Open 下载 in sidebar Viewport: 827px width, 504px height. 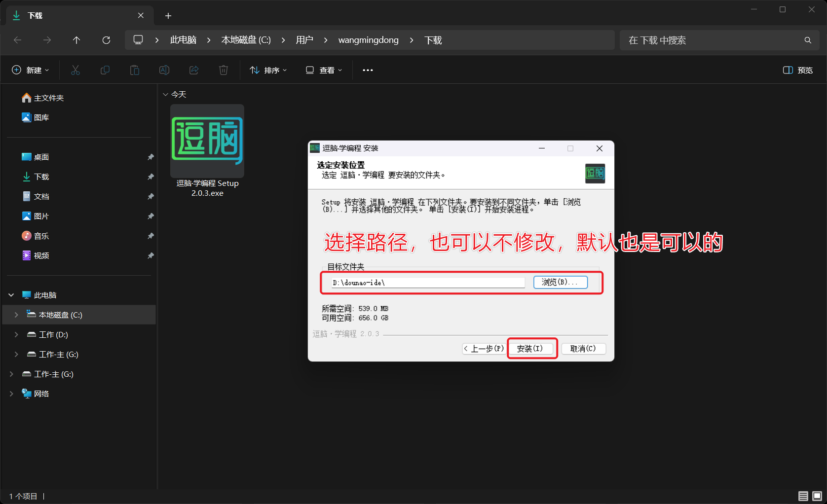(x=36, y=177)
